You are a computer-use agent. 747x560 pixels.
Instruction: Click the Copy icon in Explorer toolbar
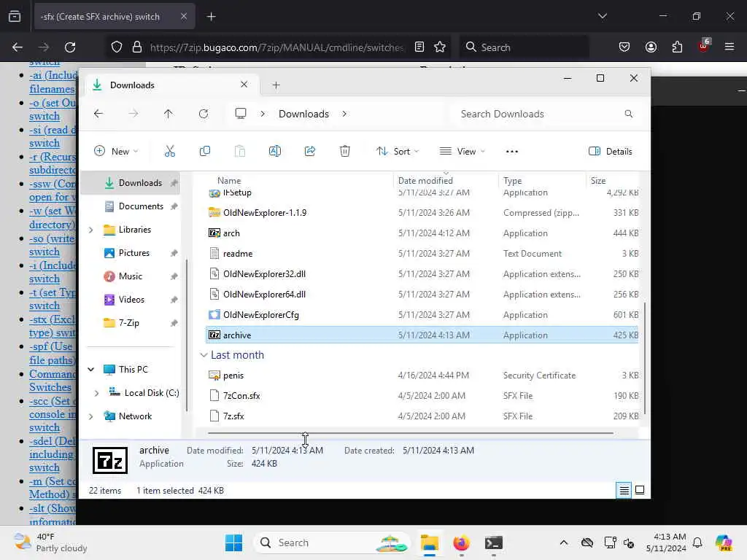click(205, 152)
